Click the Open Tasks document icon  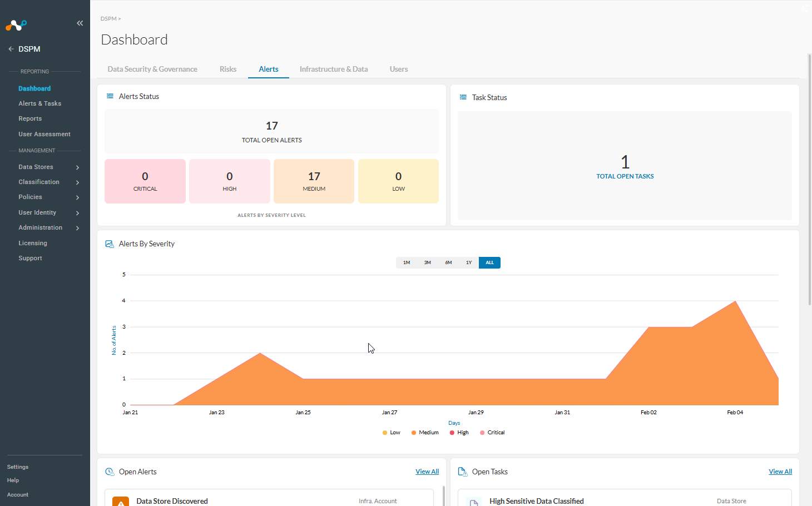point(462,472)
